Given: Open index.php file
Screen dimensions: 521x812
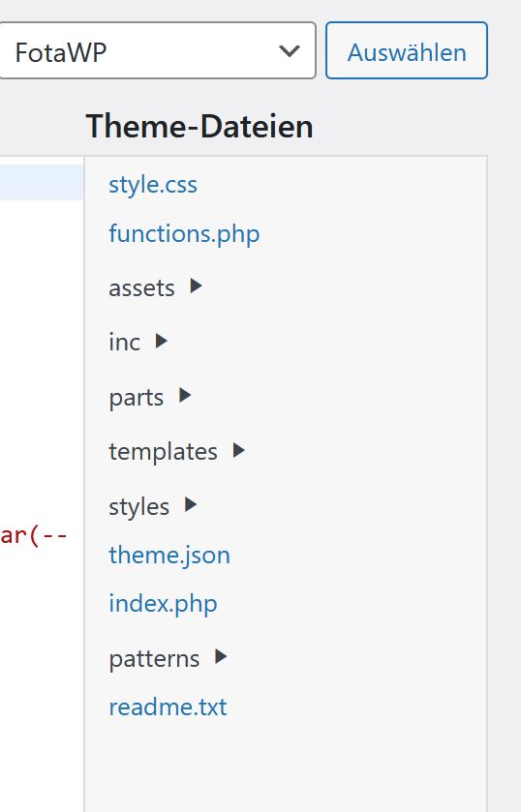Looking at the screenshot, I should 163,604.
